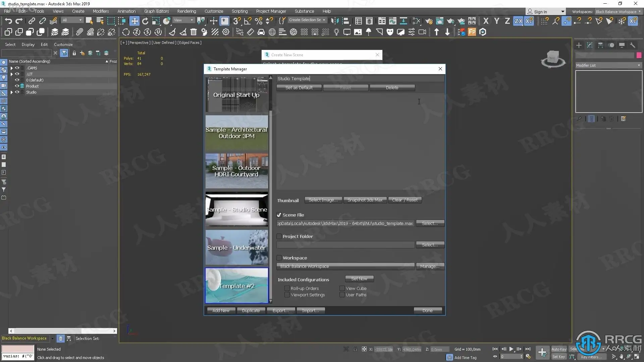644x362 pixels.
Task: Open the Rendering menu
Action: pyautogui.click(x=186, y=11)
